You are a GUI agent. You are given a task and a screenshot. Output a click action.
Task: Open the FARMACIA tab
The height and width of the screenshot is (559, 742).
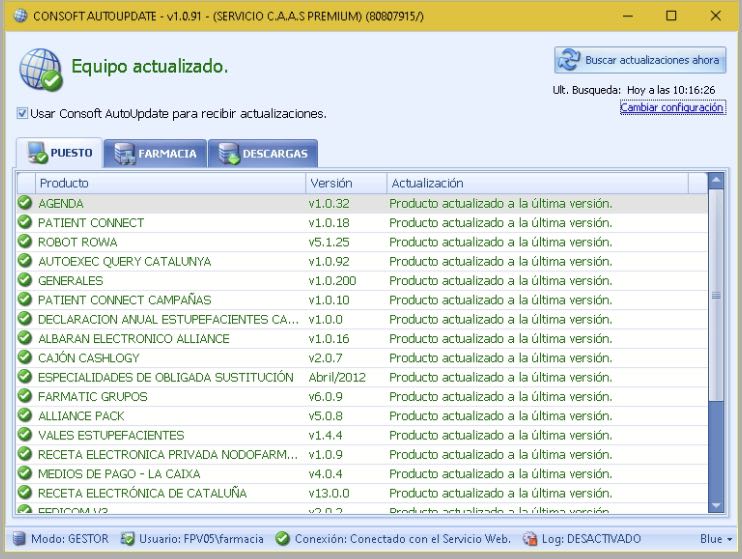point(155,153)
